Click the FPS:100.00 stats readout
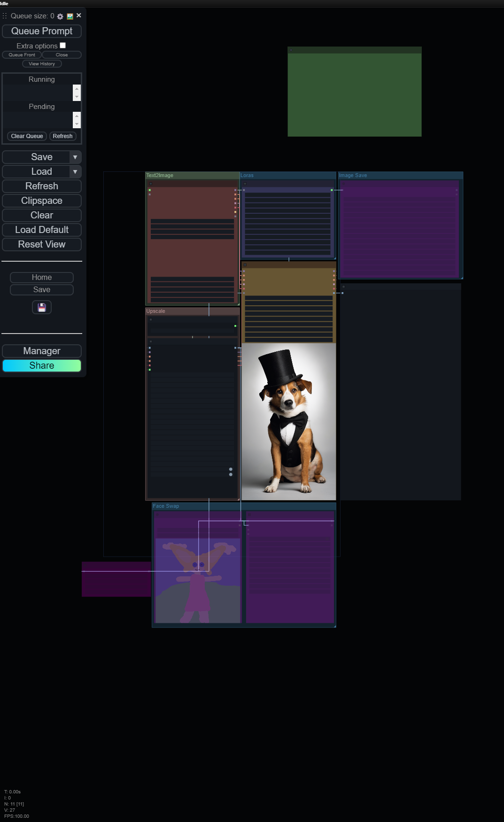The image size is (504, 822). tap(16, 816)
